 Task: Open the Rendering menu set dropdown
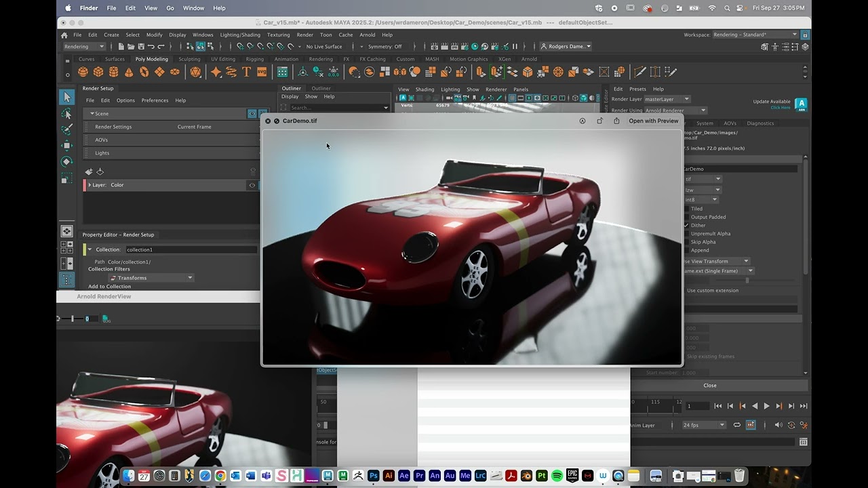pyautogui.click(x=84, y=47)
